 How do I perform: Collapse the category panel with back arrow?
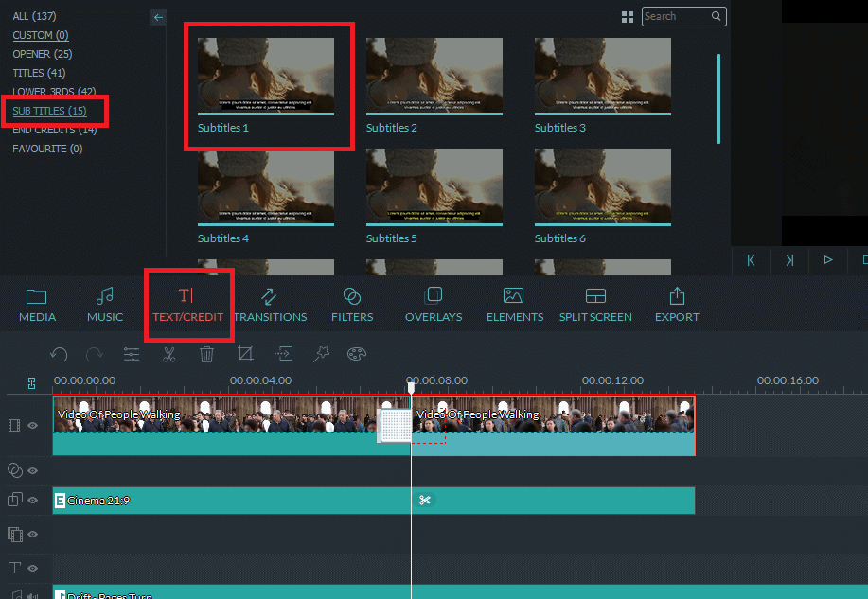tap(158, 17)
